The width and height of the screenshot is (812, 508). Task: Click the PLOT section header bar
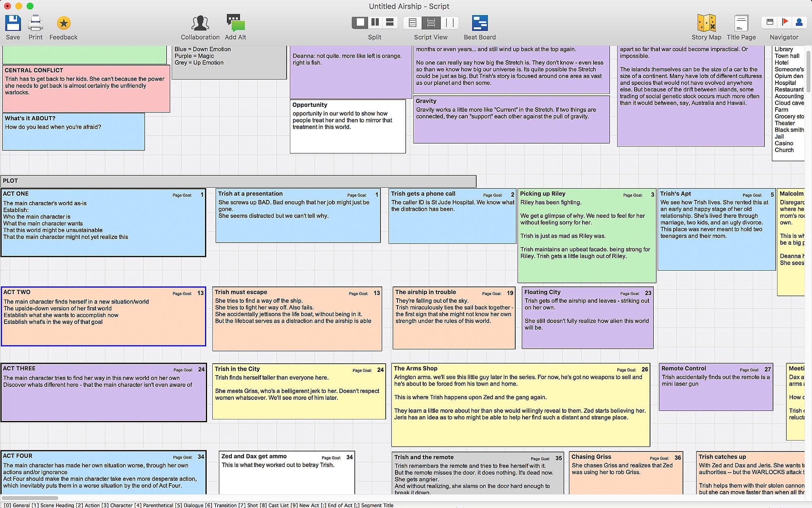[238, 181]
